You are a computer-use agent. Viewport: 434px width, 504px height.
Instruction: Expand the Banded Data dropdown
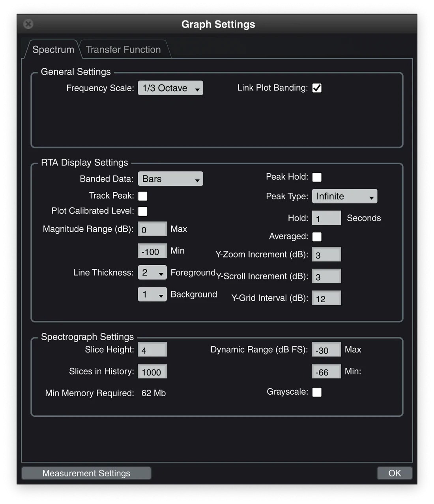tap(170, 179)
